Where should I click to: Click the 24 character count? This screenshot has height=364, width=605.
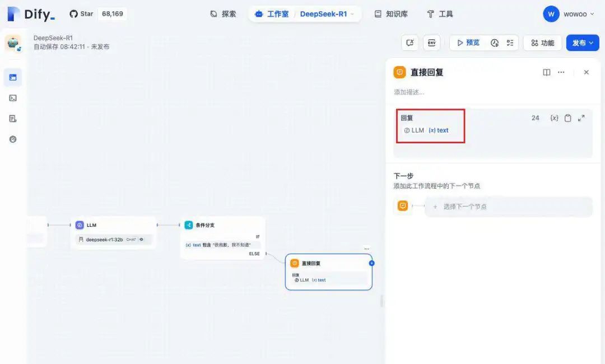click(535, 118)
